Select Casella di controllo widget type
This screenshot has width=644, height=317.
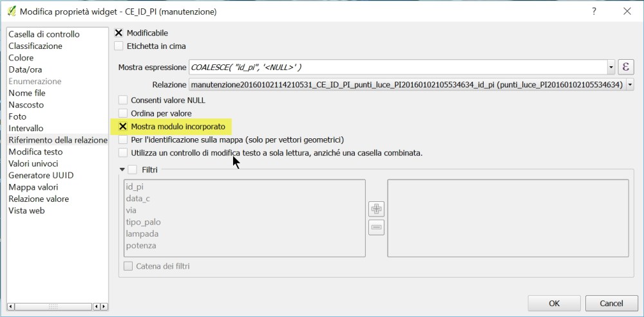(44, 34)
